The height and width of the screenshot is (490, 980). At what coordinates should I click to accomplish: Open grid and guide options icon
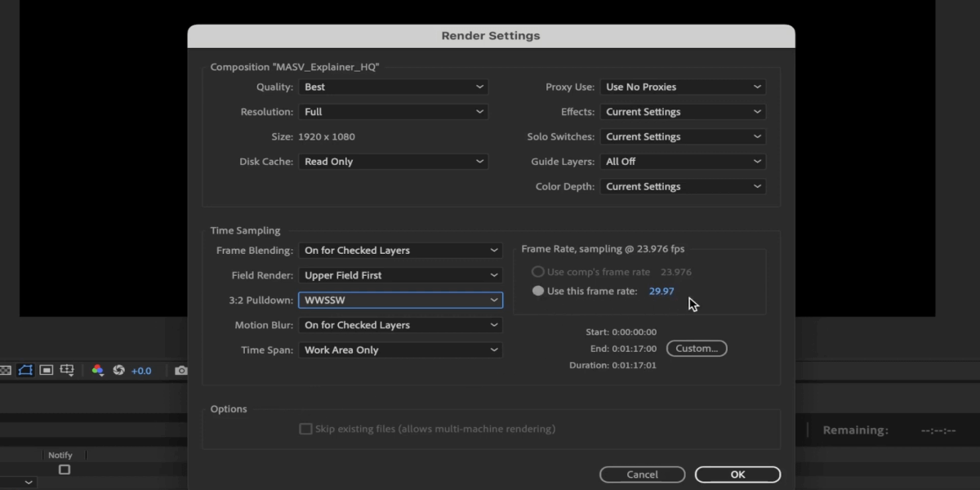[x=67, y=370]
